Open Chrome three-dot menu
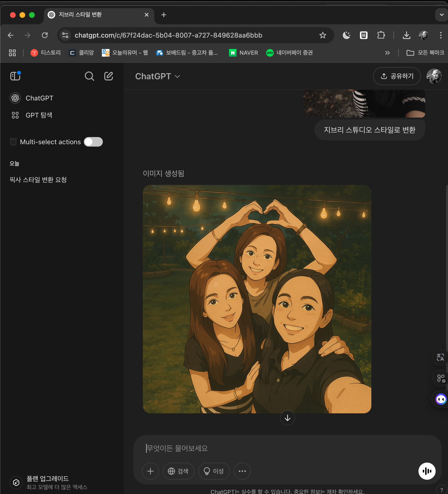Image resolution: width=448 pixels, height=494 pixels. point(441,35)
